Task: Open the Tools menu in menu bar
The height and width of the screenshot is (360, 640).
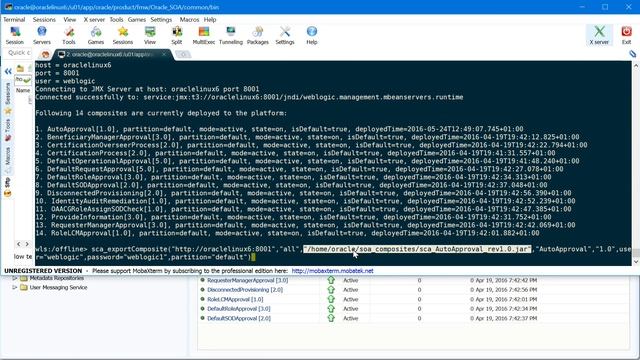Action: pos(116,20)
